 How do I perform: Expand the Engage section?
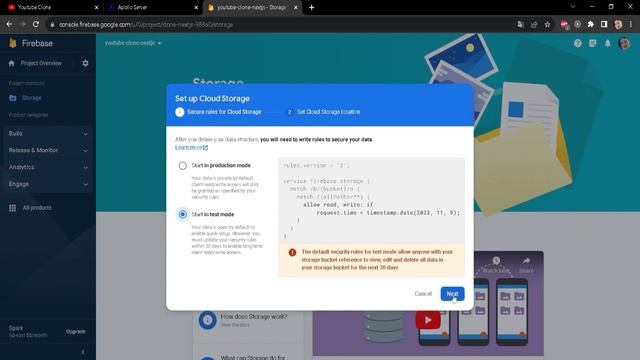pos(48,184)
